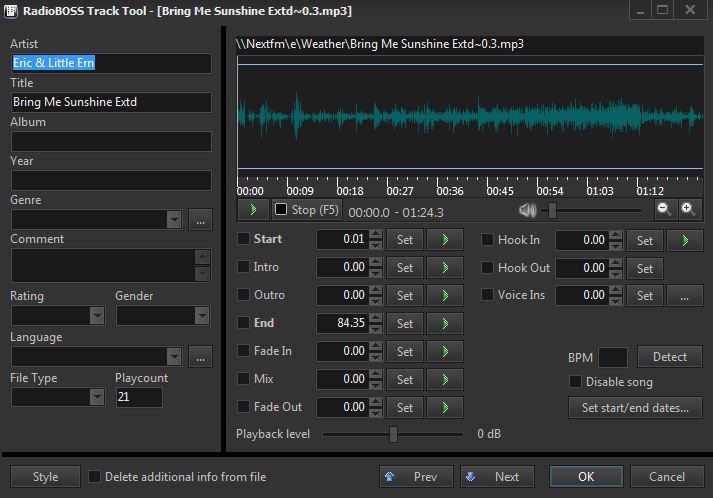
Task: Play from Intro marker position
Action: click(x=445, y=267)
